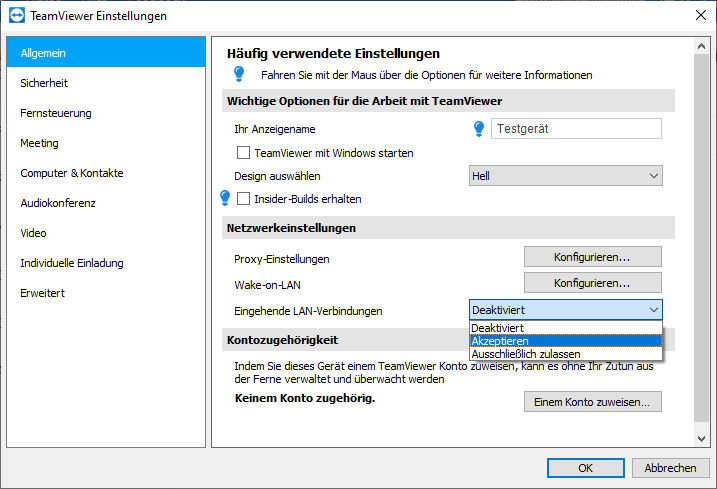Open Erweitert settings category
This screenshot has width=717, height=489.
pyautogui.click(x=106, y=293)
